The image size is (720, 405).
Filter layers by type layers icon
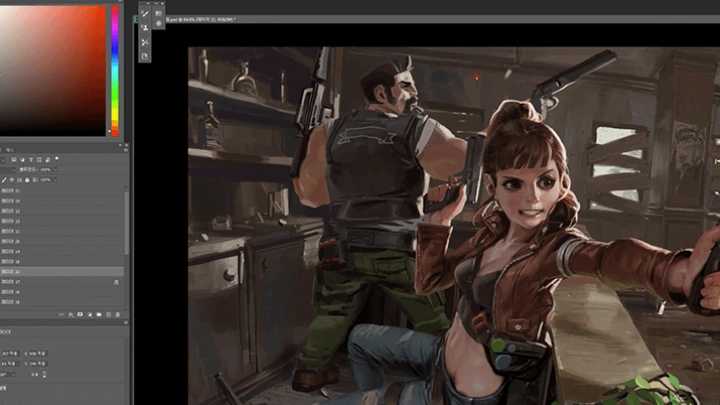coord(31,159)
